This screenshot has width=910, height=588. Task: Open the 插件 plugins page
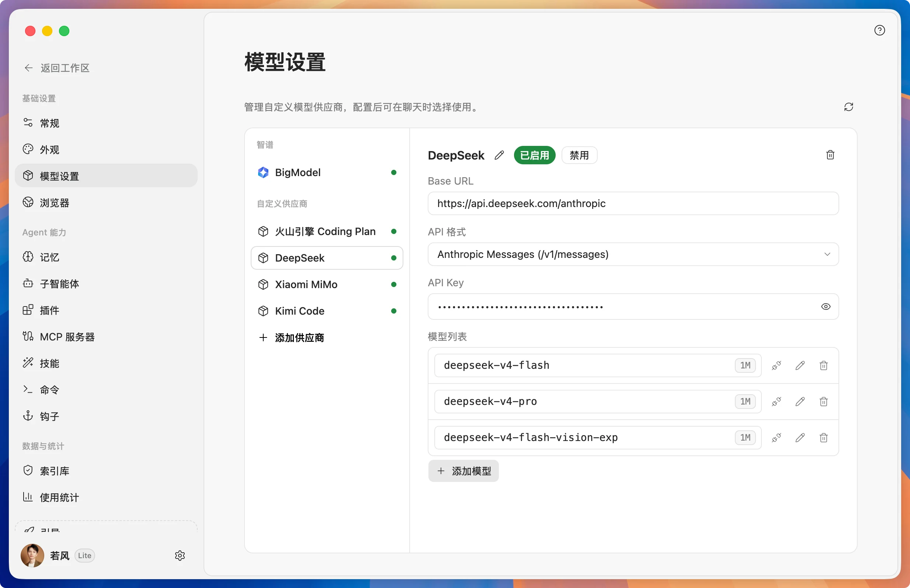coord(106,310)
